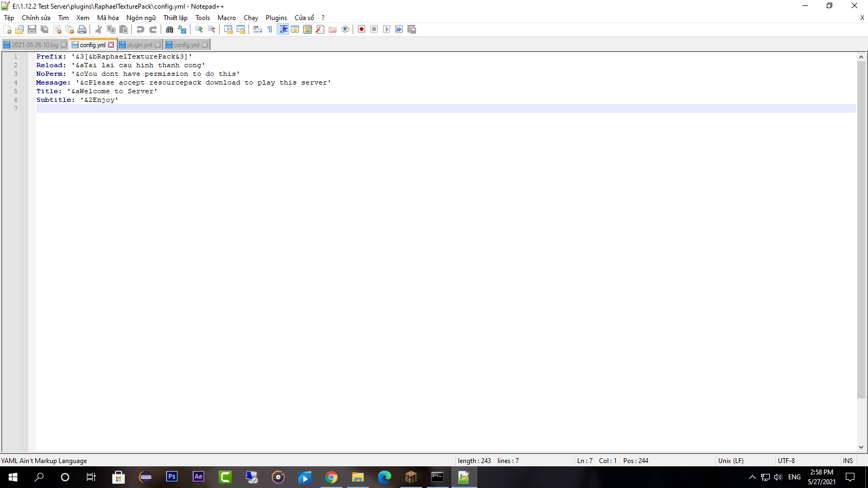Click the Close All documents toolbar icon
The width and height of the screenshot is (868, 488).
coord(69,29)
